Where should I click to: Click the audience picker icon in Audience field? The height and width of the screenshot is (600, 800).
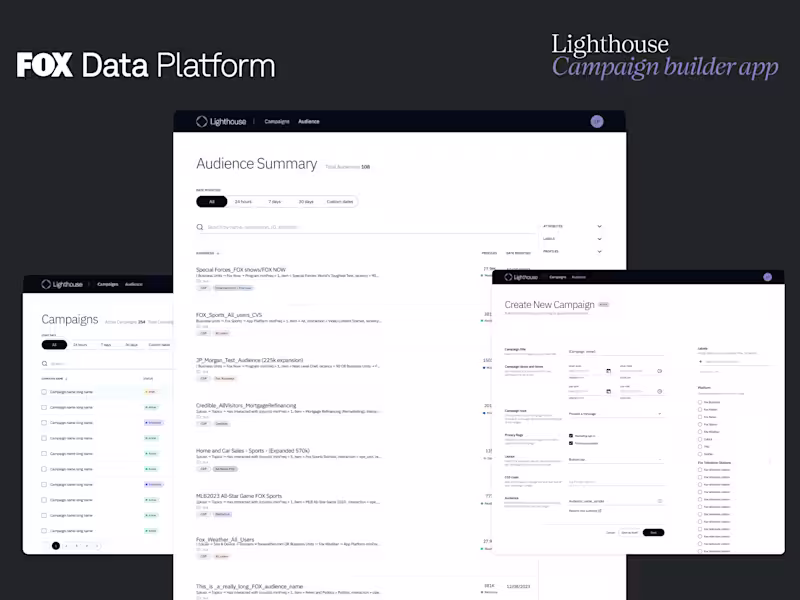pyautogui.click(x=660, y=501)
